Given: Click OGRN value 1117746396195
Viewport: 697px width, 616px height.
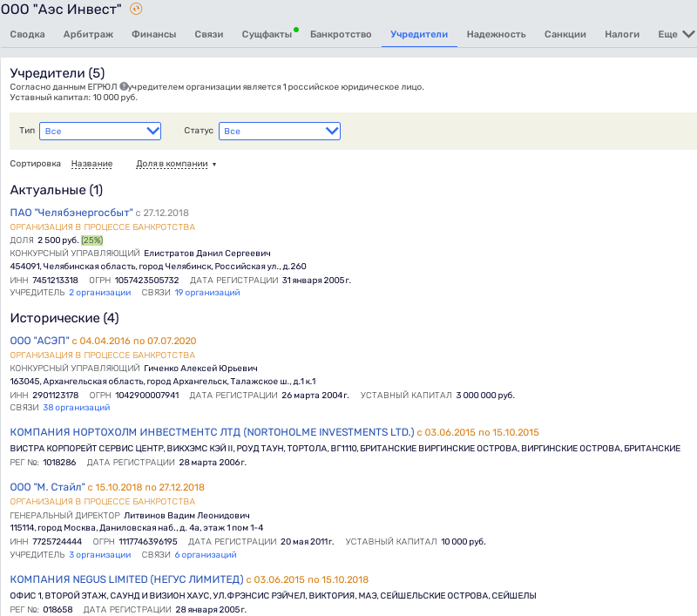Looking at the screenshot, I should (148, 541).
